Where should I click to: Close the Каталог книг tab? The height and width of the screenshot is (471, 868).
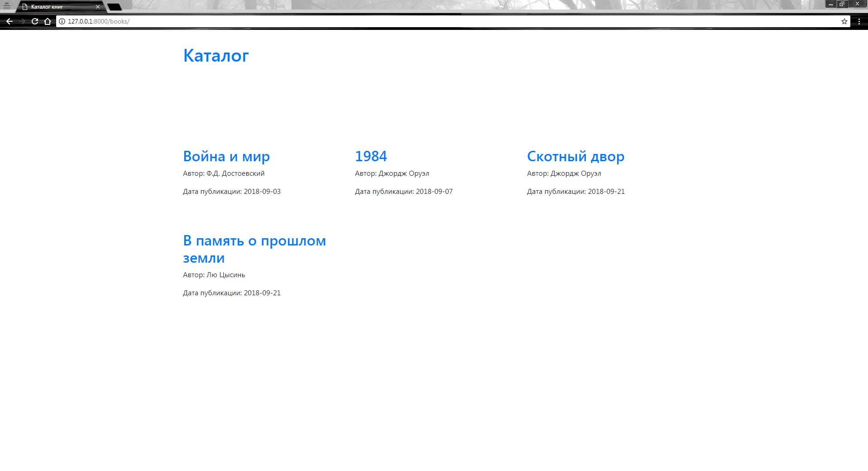click(x=98, y=7)
